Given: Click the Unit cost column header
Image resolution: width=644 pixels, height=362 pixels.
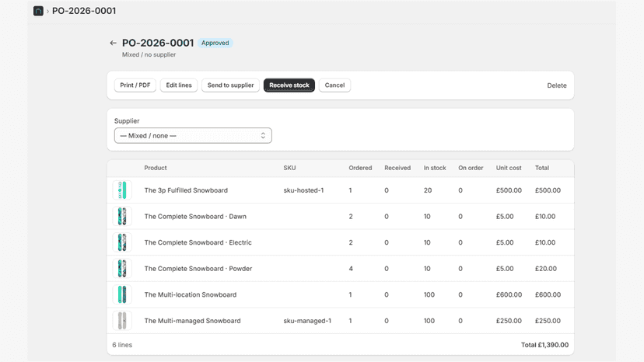Looking at the screenshot, I should [x=509, y=168].
